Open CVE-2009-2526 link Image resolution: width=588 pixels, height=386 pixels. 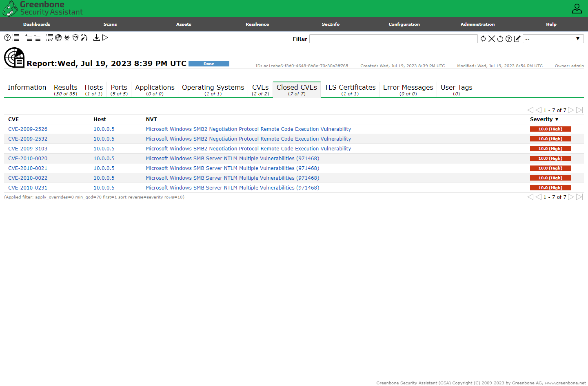tap(28, 129)
